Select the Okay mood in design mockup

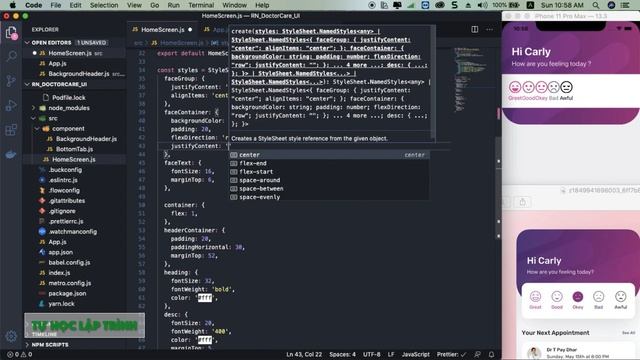tap(578, 300)
